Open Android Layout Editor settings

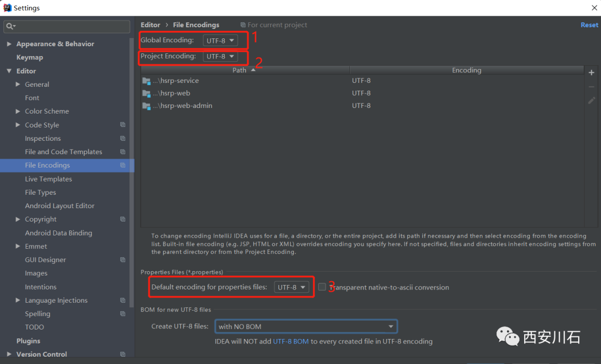click(x=60, y=206)
